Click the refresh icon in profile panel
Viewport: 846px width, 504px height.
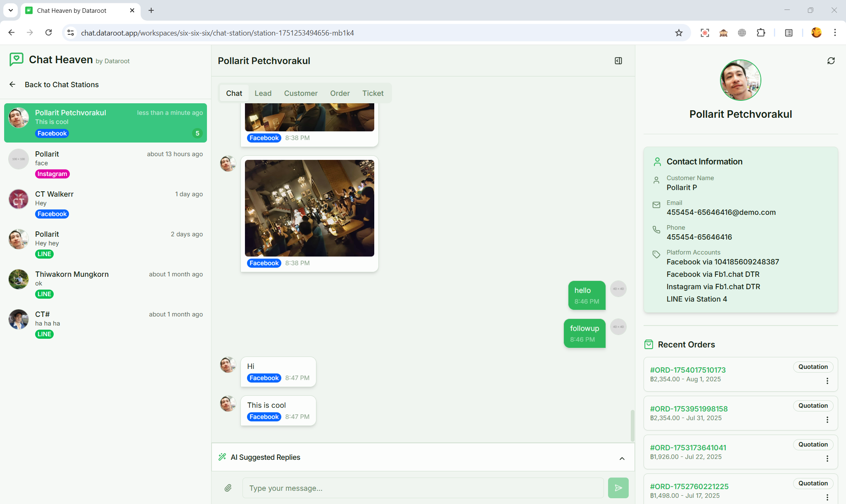click(x=831, y=61)
